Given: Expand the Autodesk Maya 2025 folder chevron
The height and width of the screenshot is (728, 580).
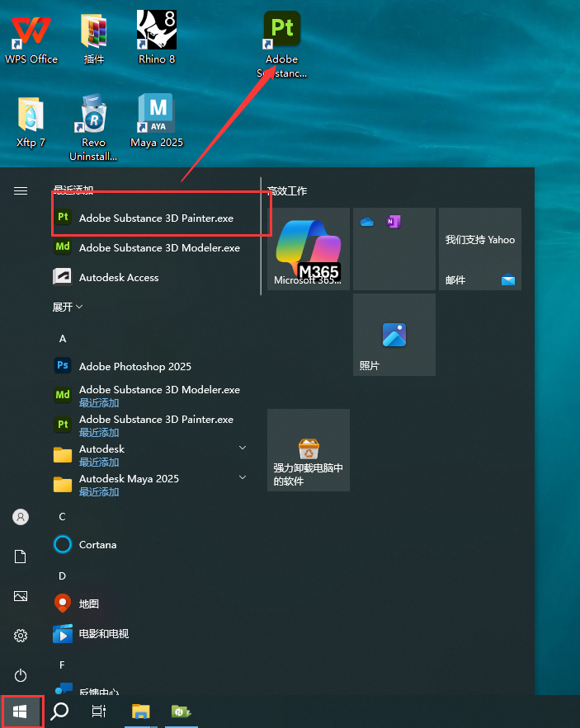Looking at the screenshot, I should (x=242, y=477).
